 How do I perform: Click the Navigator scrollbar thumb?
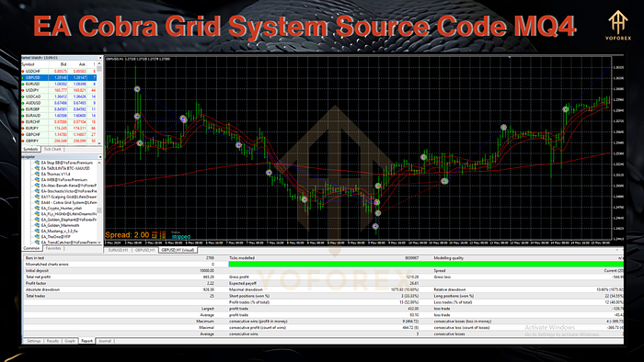pyautogui.click(x=99, y=210)
